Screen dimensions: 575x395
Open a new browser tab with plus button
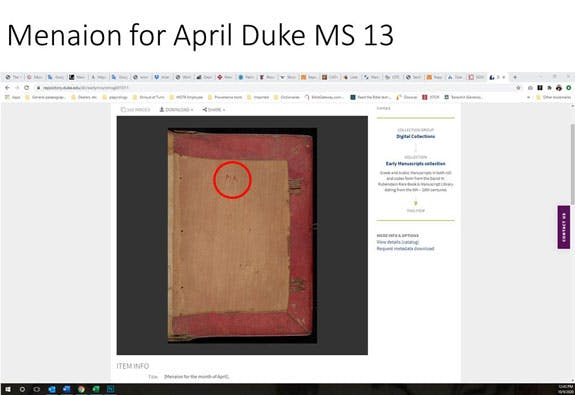pyautogui.click(x=515, y=77)
